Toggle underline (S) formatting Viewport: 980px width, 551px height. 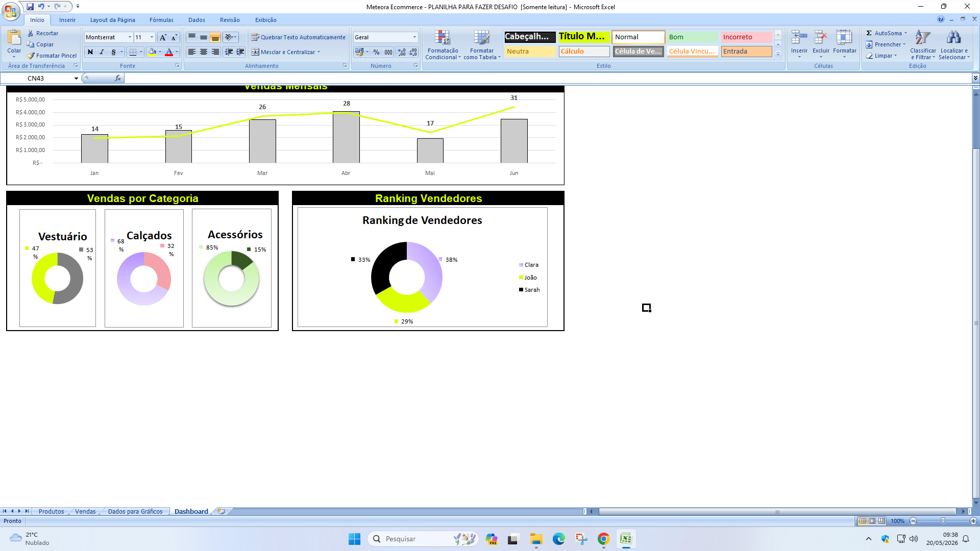coord(113,52)
